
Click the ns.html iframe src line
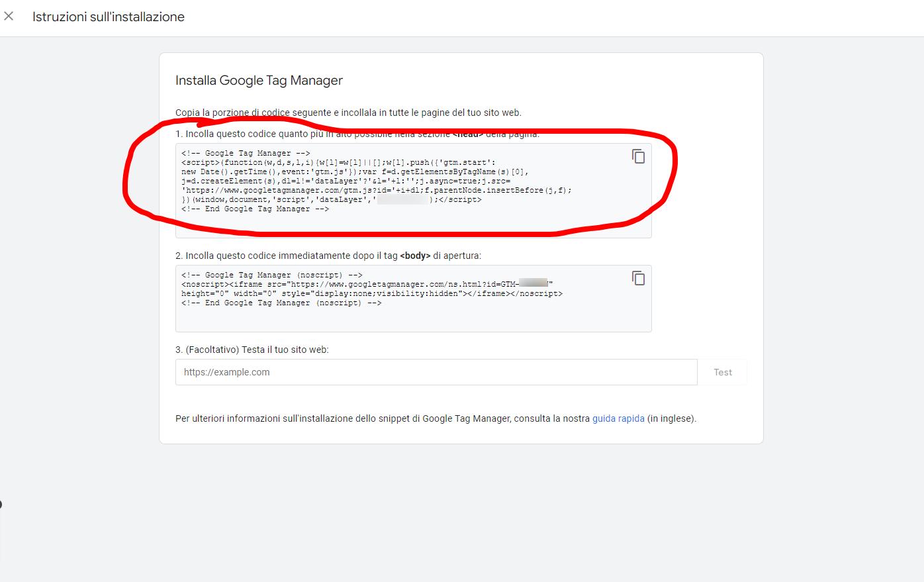pyautogui.click(x=366, y=284)
